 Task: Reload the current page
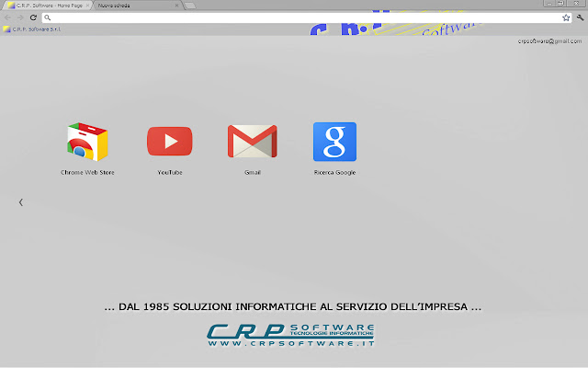pos(33,17)
